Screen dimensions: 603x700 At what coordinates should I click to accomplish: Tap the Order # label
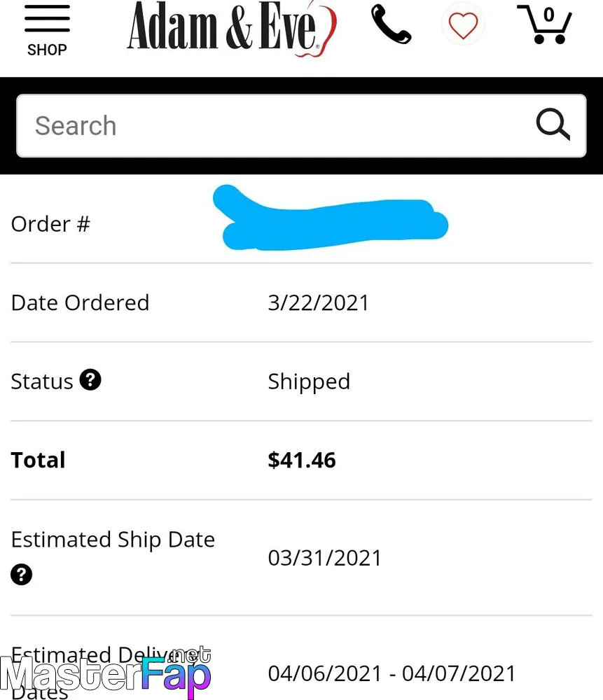pyautogui.click(x=50, y=224)
